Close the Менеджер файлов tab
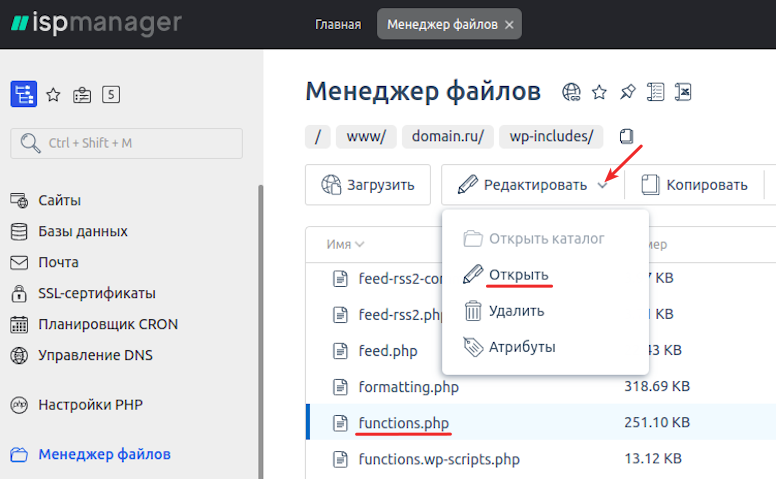The image size is (776, 479). 509,25
